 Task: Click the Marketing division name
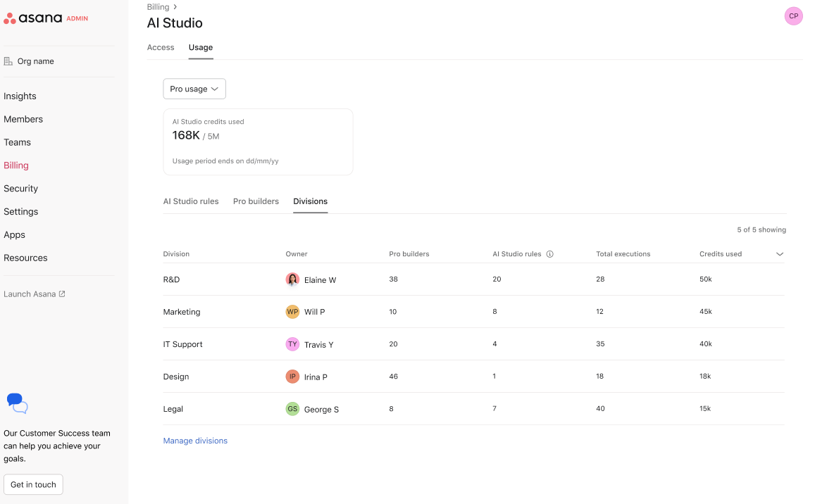coord(182,312)
